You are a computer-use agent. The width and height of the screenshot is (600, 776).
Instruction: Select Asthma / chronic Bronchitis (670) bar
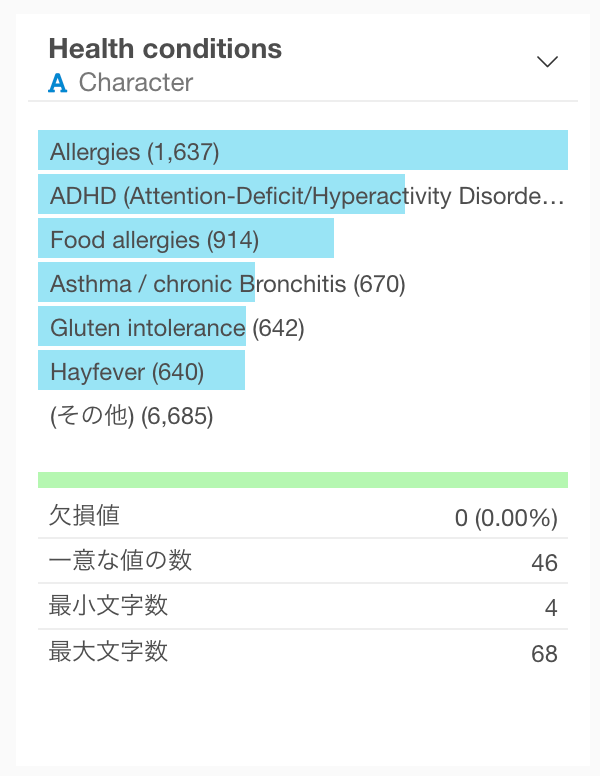(147, 282)
